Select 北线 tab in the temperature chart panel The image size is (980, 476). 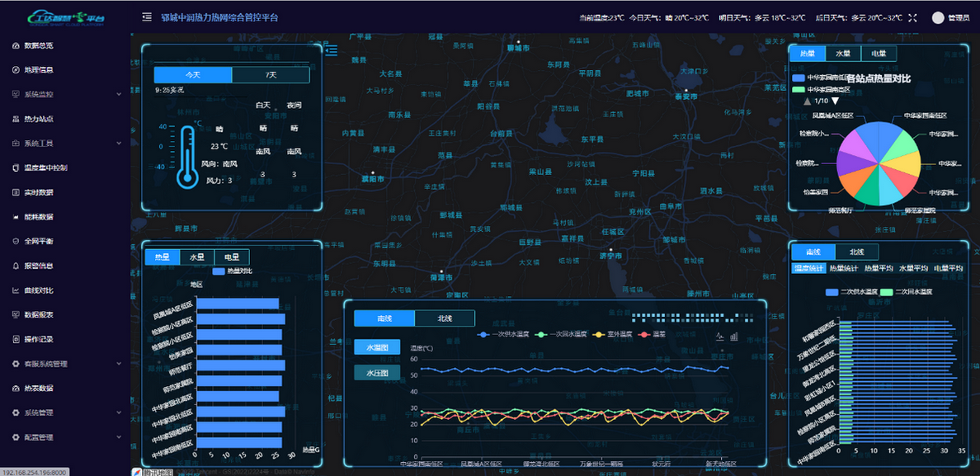(444, 318)
